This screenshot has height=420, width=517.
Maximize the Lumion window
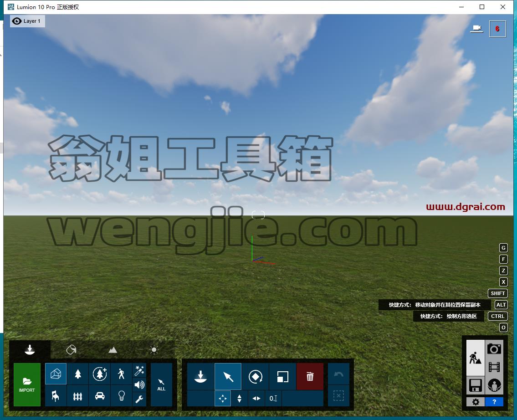click(x=482, y=7)
